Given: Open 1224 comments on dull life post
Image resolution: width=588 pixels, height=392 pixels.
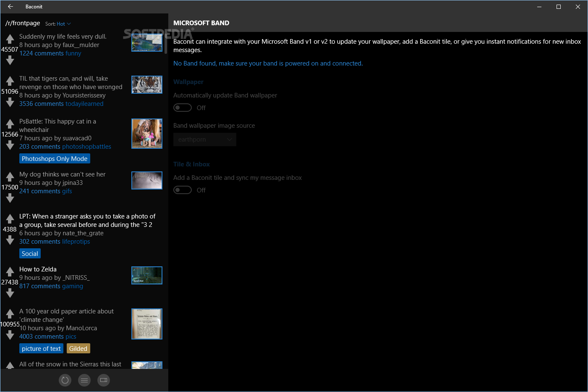Looking at the screenshot, I should (42, 53).
